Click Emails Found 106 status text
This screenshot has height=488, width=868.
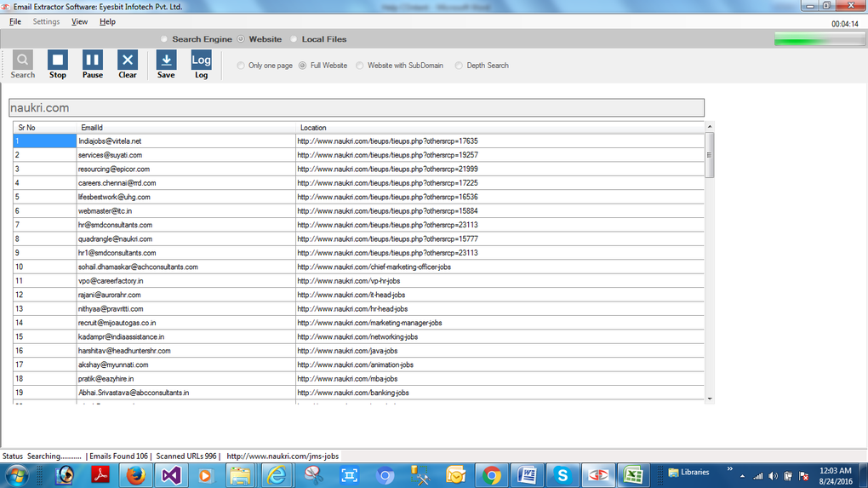118,456
